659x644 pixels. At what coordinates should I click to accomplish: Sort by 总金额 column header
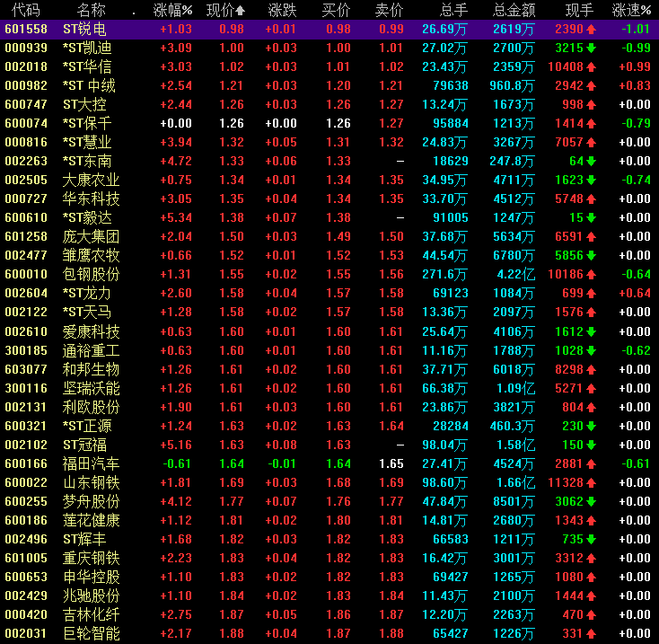click(x=514, y=10)
